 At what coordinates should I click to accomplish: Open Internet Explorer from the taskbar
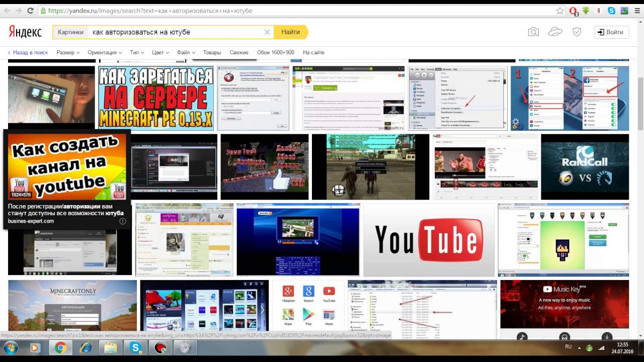pos(86,347)
